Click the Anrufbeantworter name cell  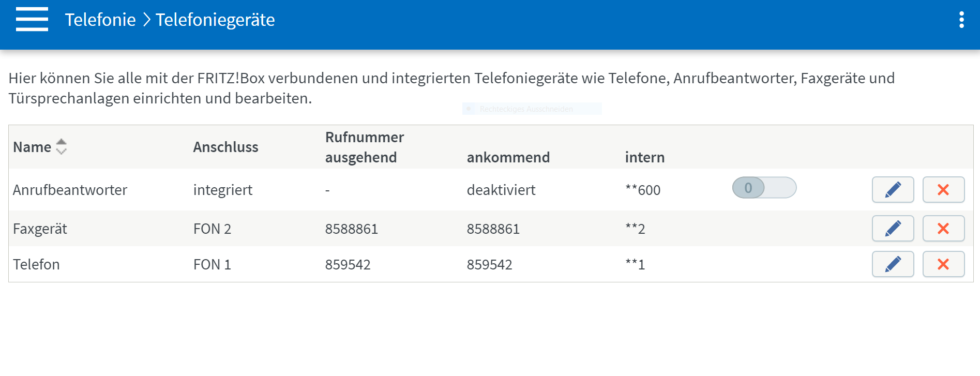tap(70, 190)
